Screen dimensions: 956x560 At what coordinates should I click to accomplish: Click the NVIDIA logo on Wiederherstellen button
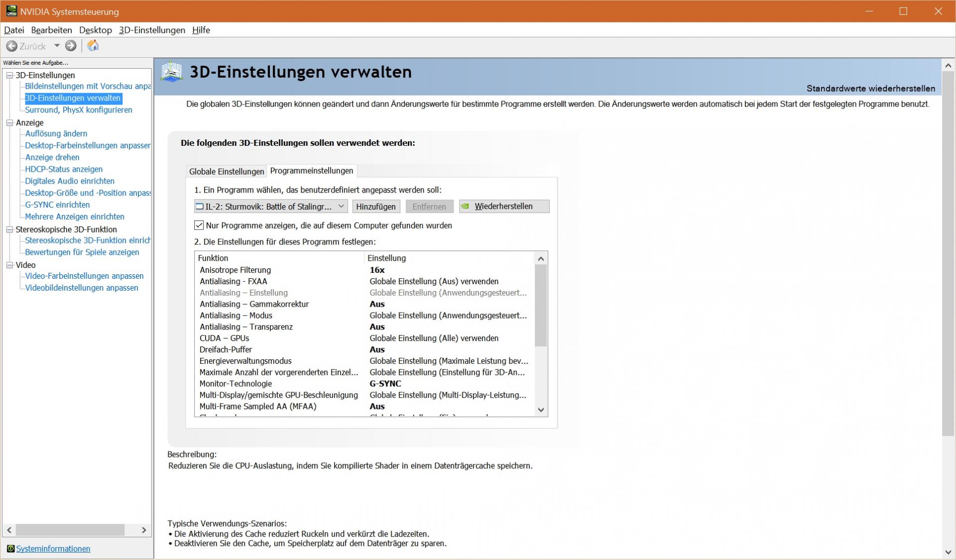(465, 206)
